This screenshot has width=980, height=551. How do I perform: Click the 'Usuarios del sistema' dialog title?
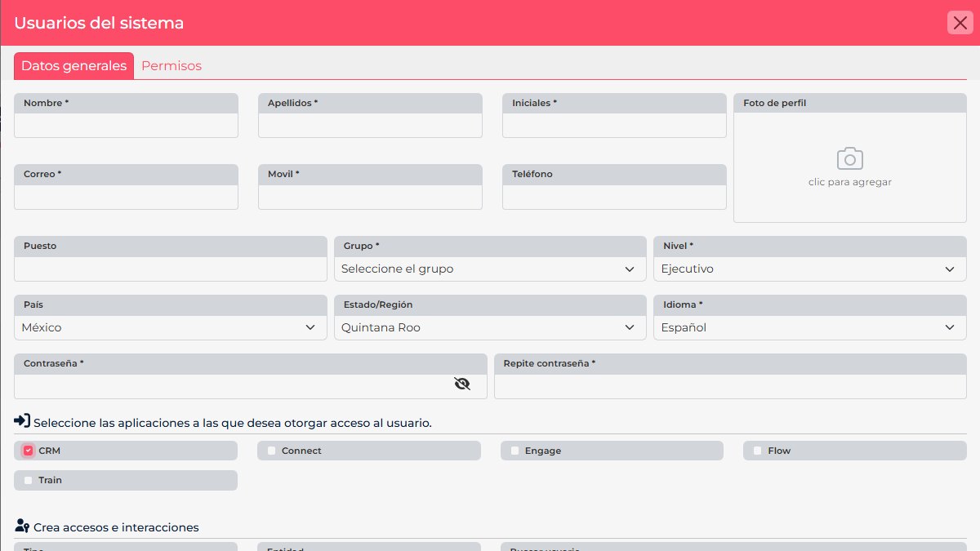tap(99, 23)
